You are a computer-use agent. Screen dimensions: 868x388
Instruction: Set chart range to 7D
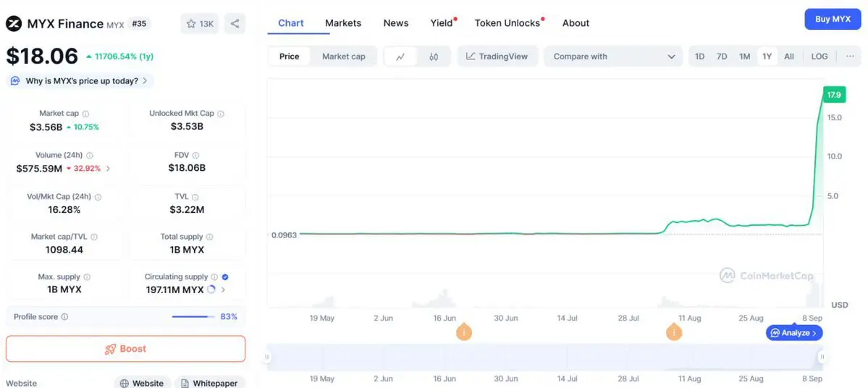point(722,56)
